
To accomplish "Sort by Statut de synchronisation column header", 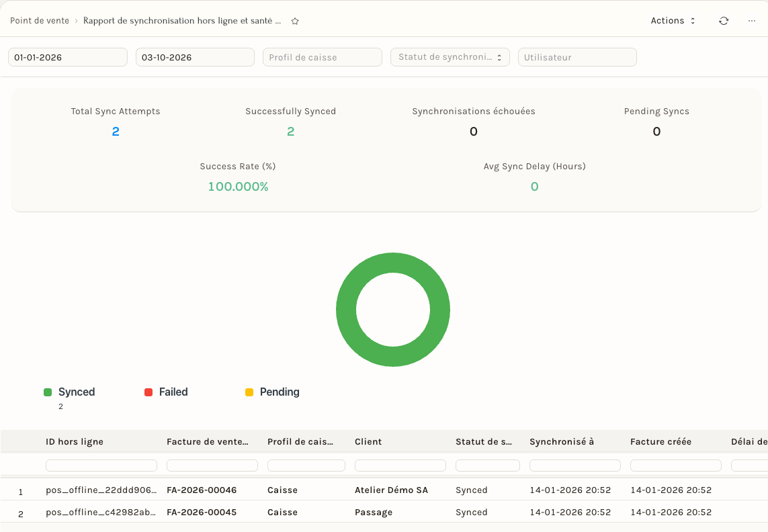I will (x=483, y=441).
